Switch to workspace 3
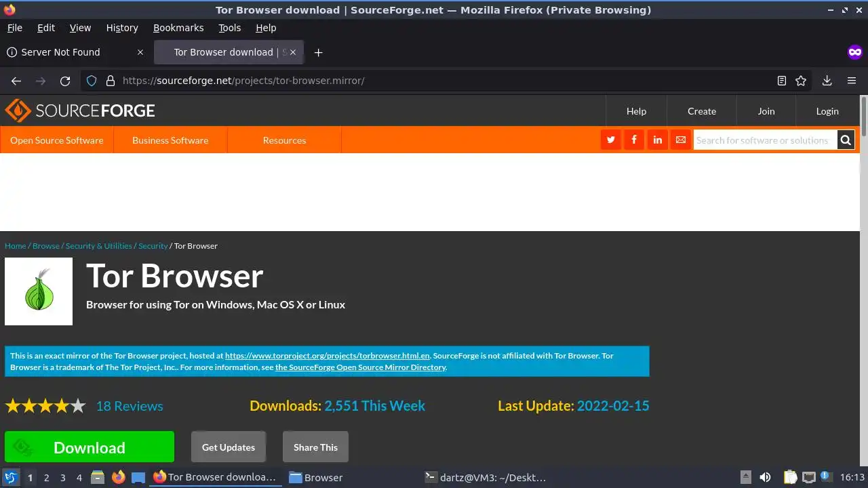The width and height of the screenshot is (868, 488). click(x=62, y=478)
